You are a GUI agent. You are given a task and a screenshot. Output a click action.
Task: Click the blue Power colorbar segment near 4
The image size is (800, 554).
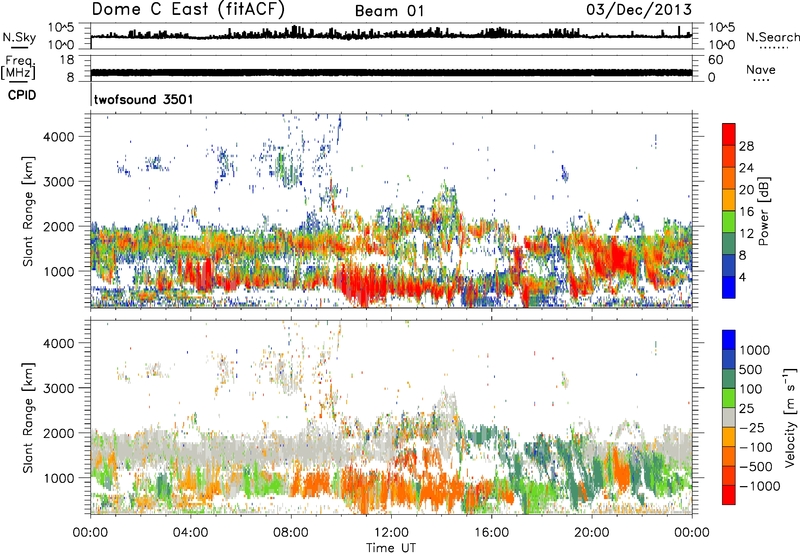pyautogui.click(x=729, y=287)
